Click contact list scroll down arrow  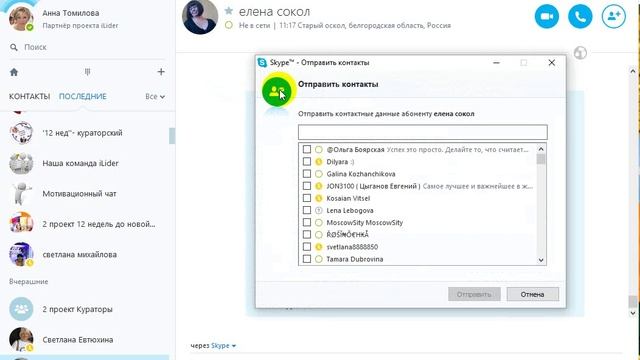tap(541, 260)
